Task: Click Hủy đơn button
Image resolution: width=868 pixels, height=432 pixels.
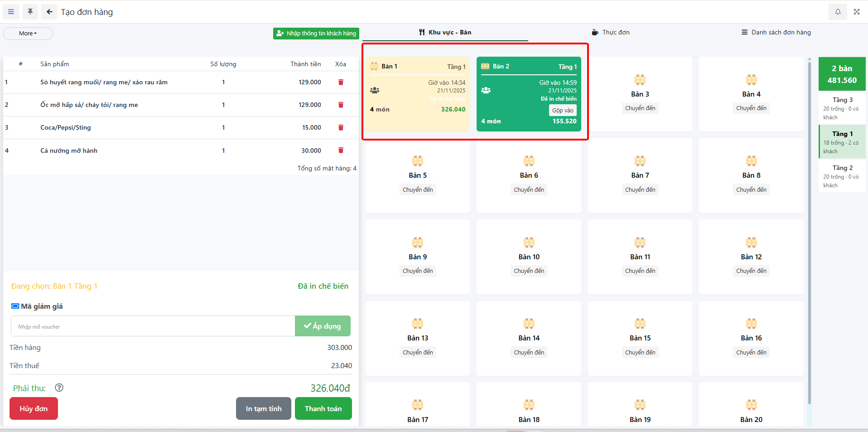Action: click(x=34, y=408)
